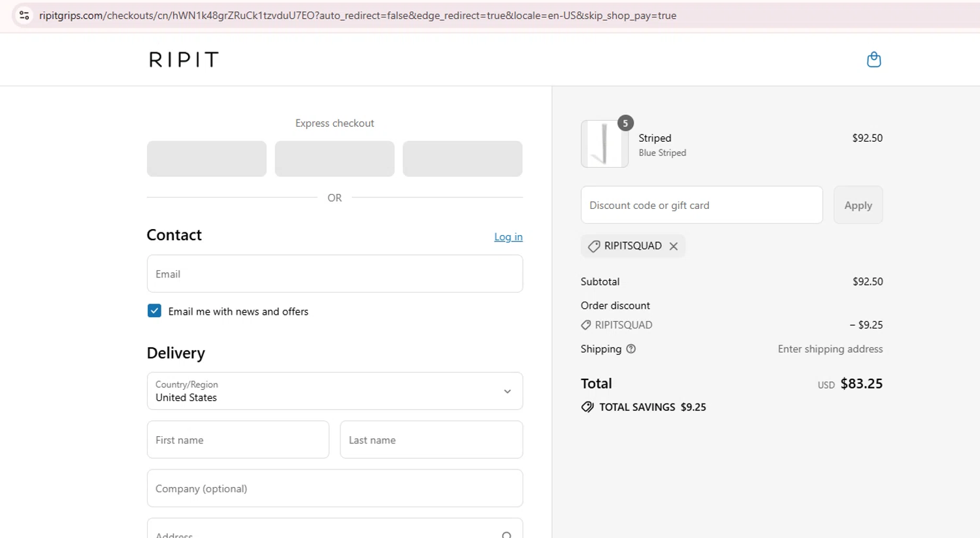Focus the Email input field
The image size is (980, 538).
pyautogui.click(x=335, y=274)
